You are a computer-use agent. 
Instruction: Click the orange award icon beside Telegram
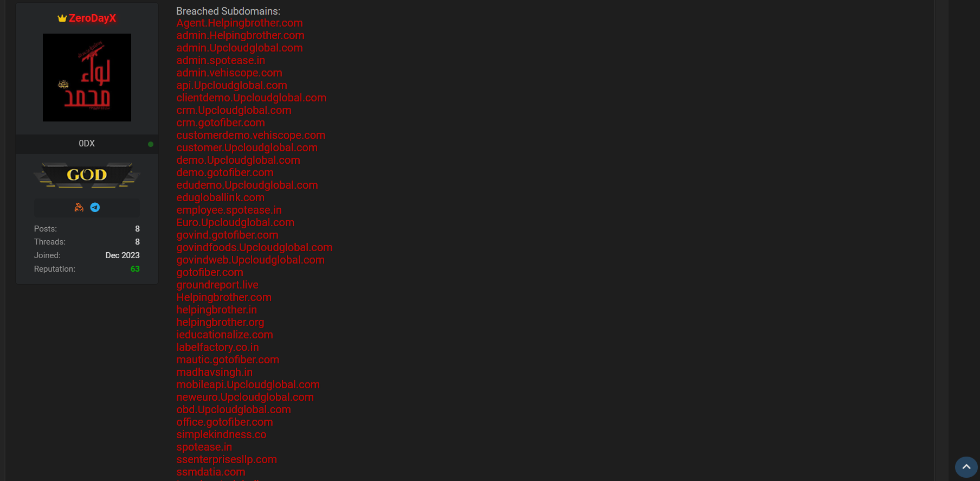click(x=79, y=207)
